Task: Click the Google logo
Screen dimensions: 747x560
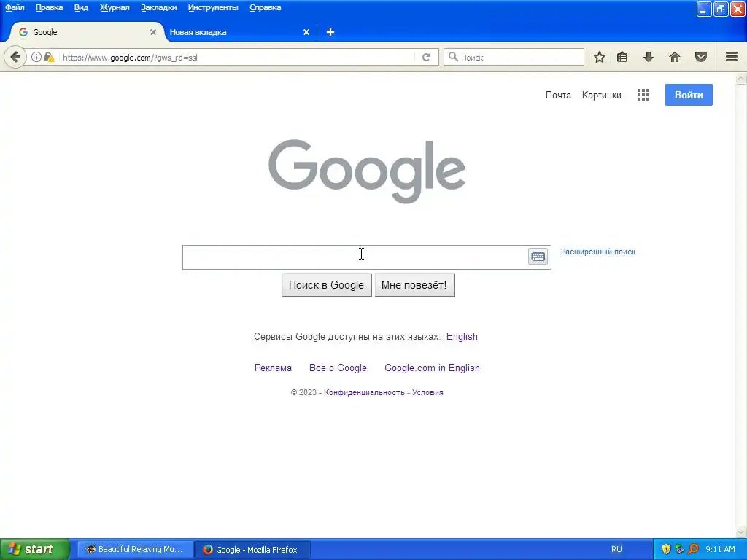Action: coord(367,171)
